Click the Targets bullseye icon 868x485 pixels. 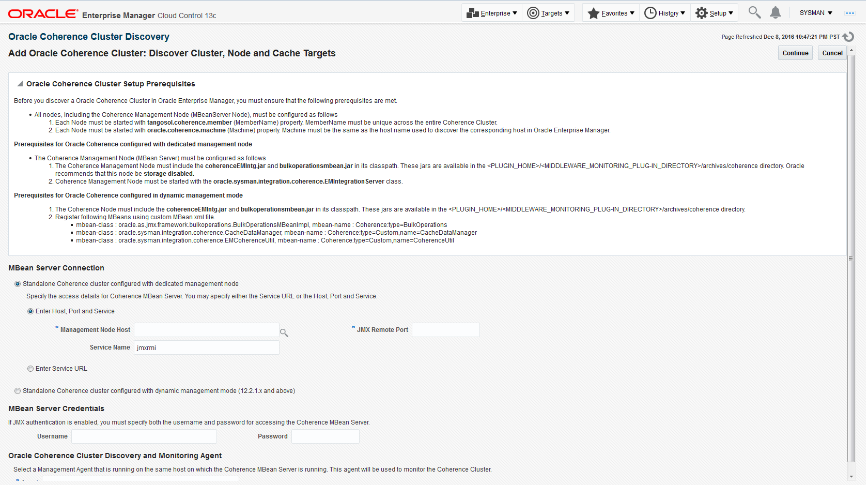click(533, 13)
